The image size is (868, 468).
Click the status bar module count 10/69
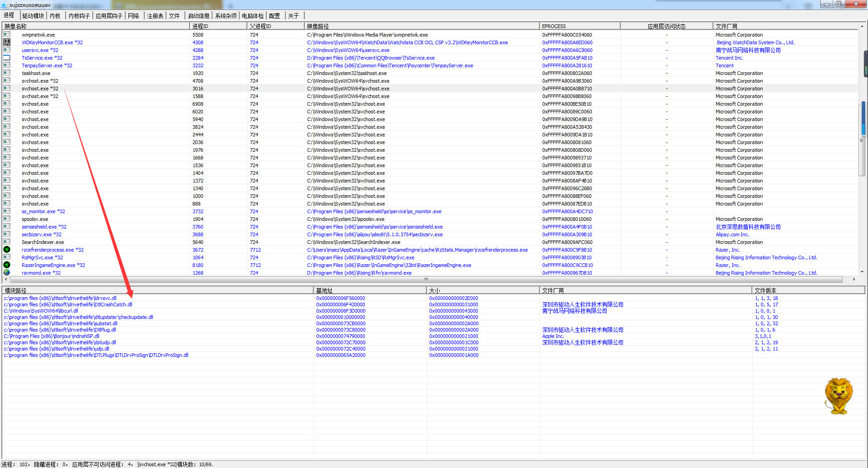[206, 464]
